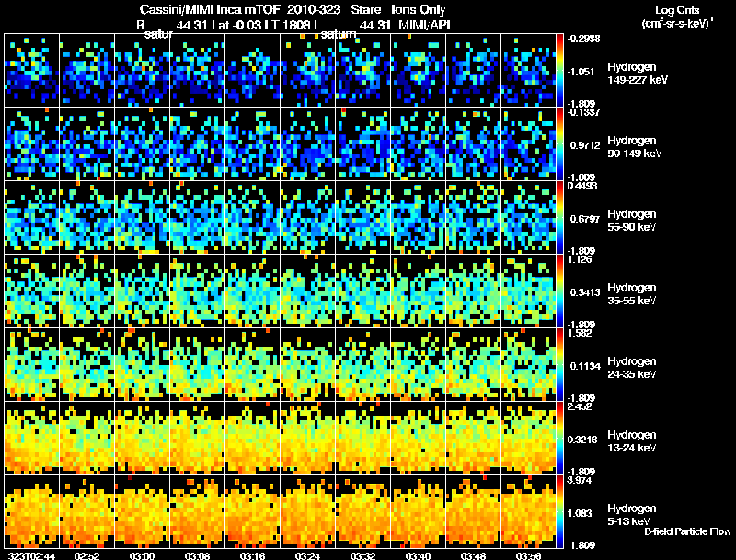736x560 pixels.
Task: Click the 02:52 time axis label
Action: pyautogui.click(x=86, y=556)
